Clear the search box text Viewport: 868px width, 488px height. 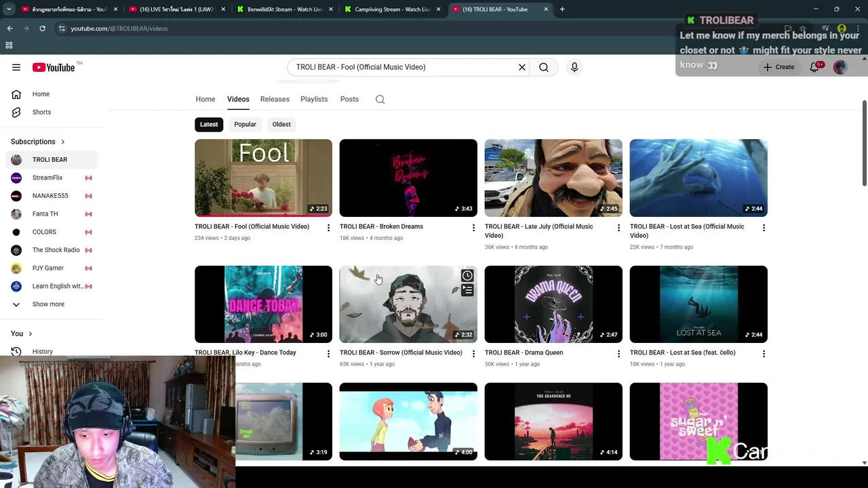point(522,67)
